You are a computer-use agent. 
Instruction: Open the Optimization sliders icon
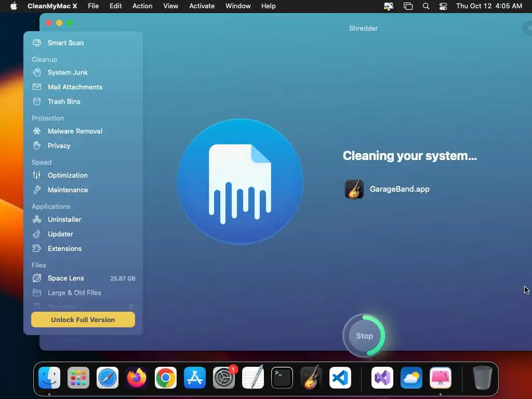(37, 175)
